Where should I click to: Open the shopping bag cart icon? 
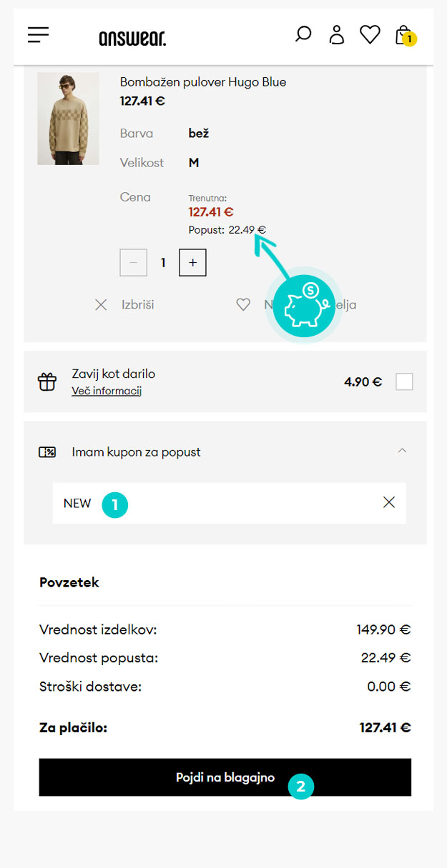(x=404, y=35)
